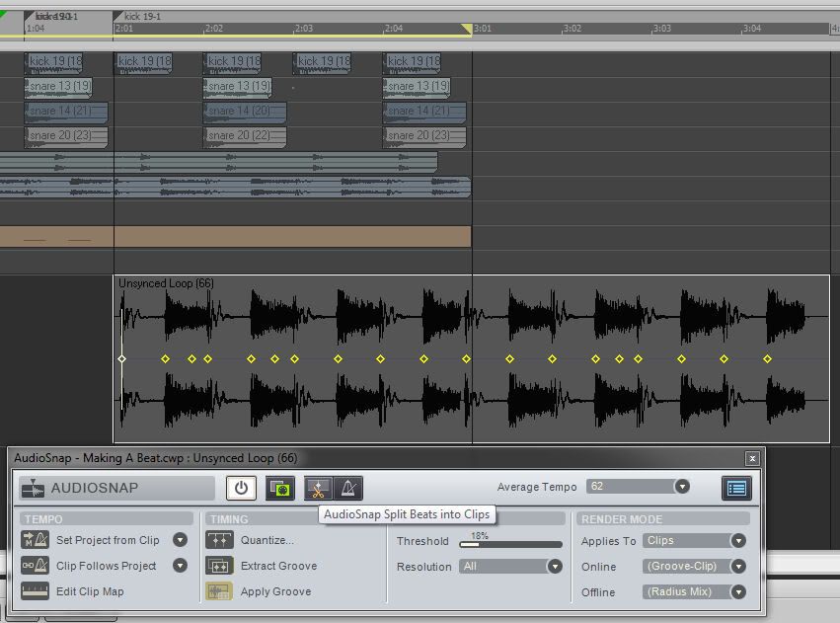Open the Online Groove-Clip render dropdown

[x=737, y=567]
